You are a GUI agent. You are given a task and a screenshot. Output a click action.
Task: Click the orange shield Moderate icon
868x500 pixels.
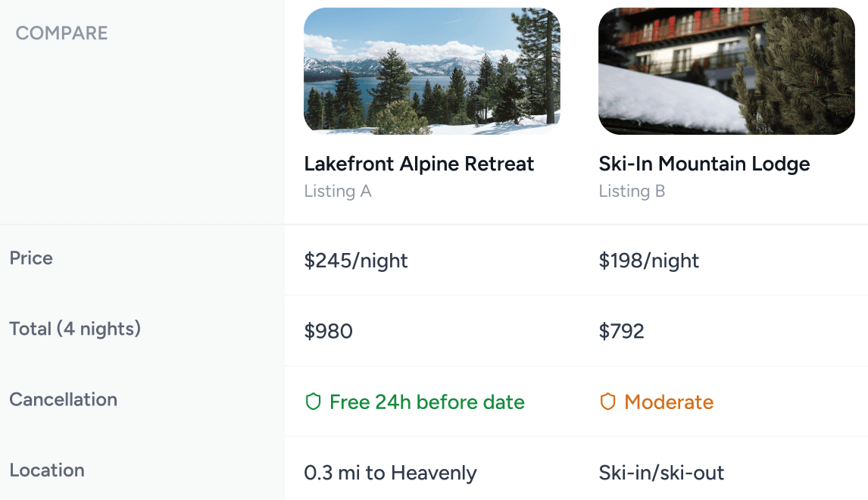click(x=607, y=402)
